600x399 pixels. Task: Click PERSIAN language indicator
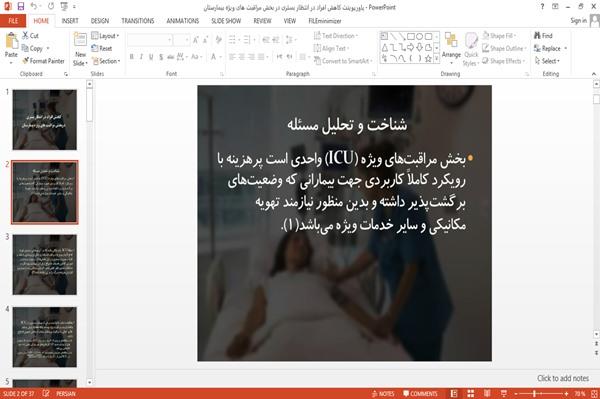(x=66, y=394)
